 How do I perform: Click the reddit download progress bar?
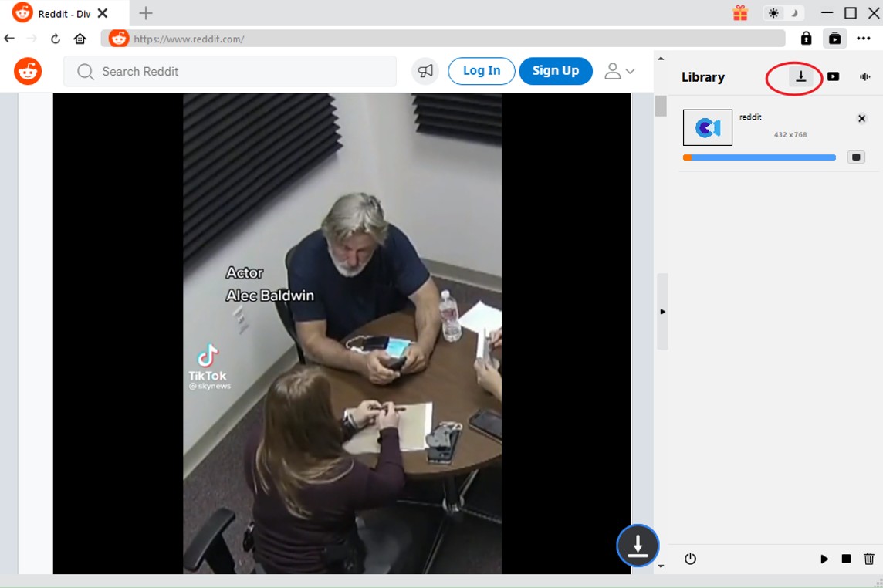760,157
